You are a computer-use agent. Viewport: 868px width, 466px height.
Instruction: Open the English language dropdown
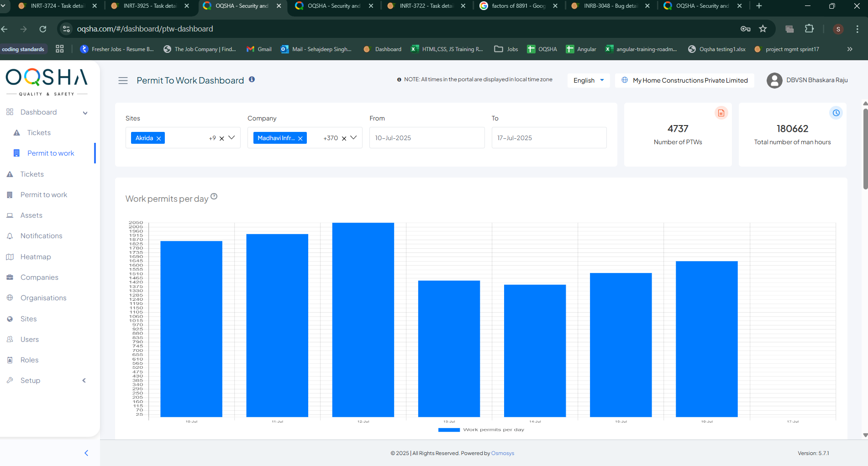pos(588,80)
